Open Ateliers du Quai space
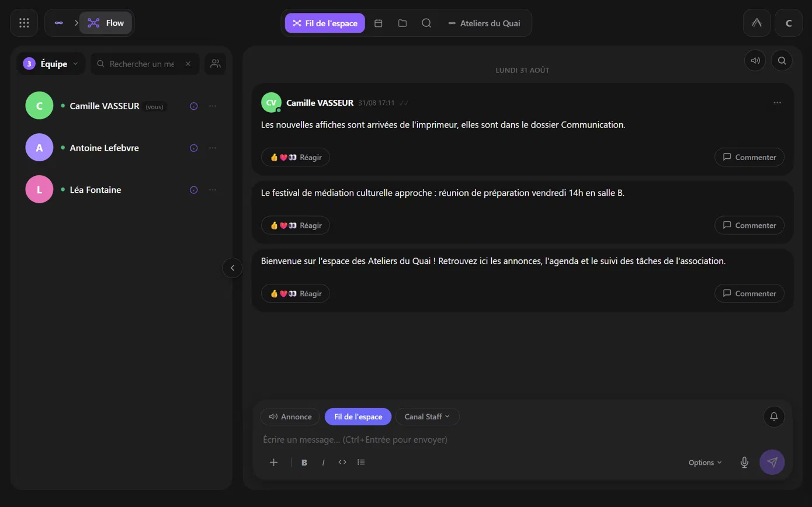The image size is (812, 507). 484,23
